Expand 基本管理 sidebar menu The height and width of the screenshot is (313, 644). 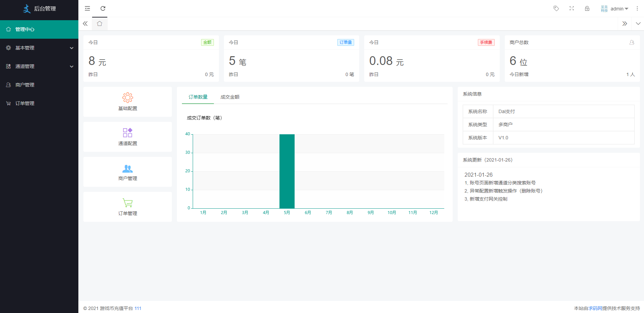click(x=39, y=48)
